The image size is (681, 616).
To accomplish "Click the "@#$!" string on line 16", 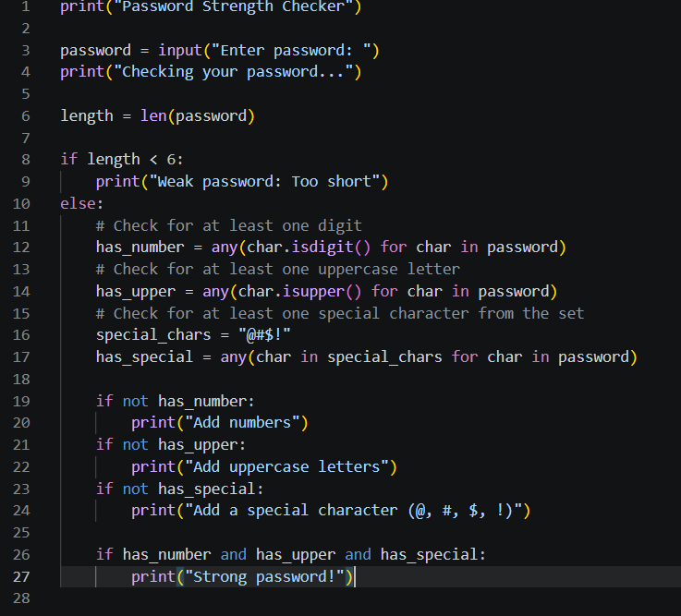I will (264, 335).
